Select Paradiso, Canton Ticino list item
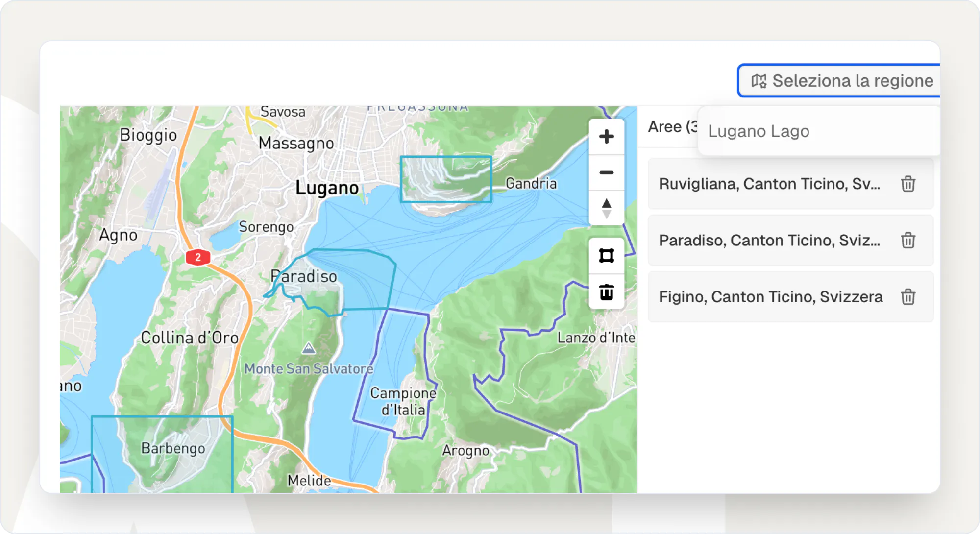The width and height of the screenshot is (980, 534). [x=769, y=241]
